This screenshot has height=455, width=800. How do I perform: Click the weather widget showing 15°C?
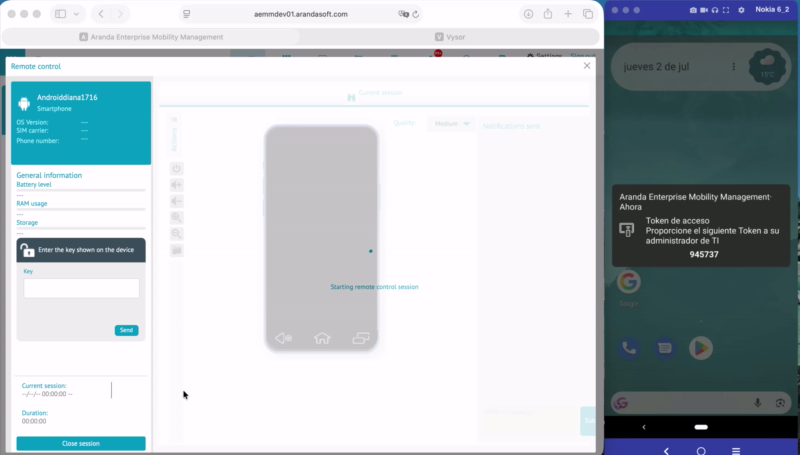coord(767,66)
